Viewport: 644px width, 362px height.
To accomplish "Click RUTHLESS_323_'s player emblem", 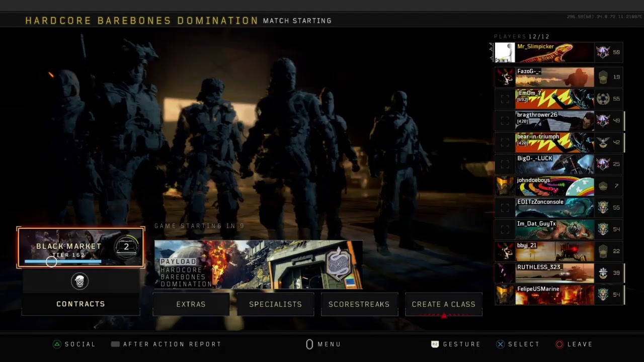I will tap(505, 273).
